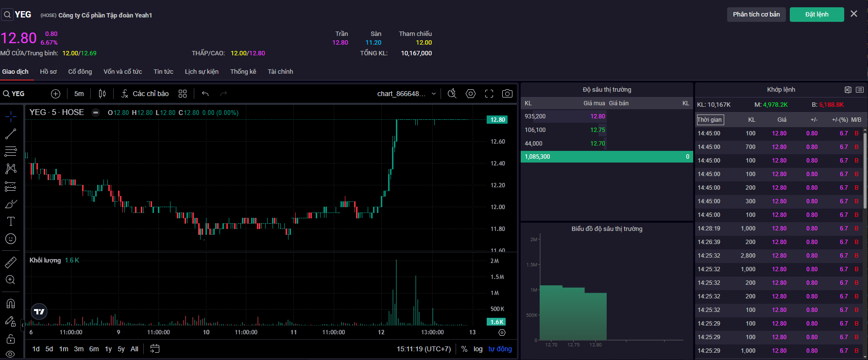Switch to the Lịch sự kiện tab
Viewport: 868px width, 360px height.
point(202,72)
